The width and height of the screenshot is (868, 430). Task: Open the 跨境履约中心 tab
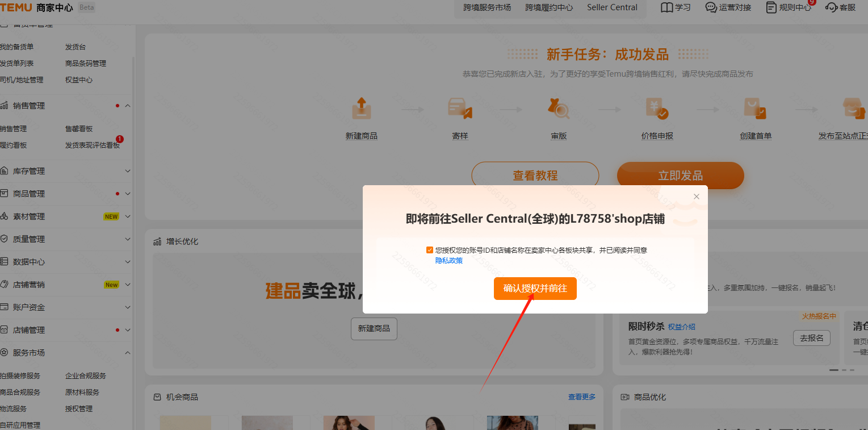[x=549, y=7]
